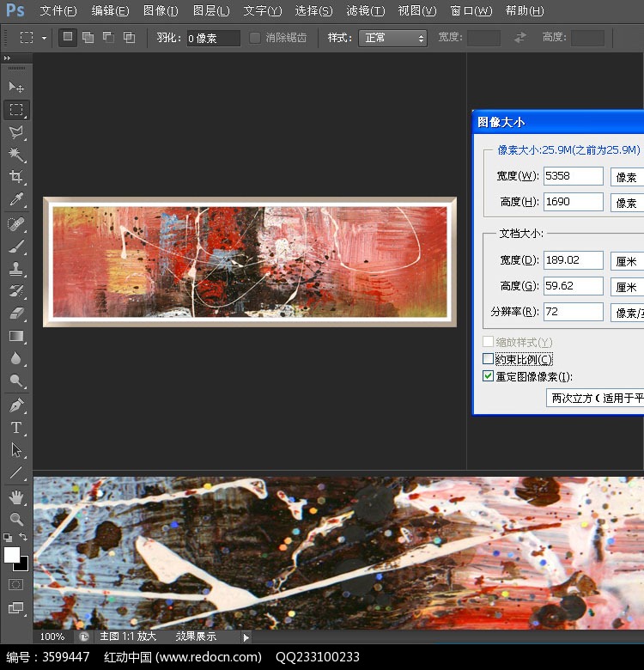Viewport: 644px width, 670px height.
Task: Click the swap width and height button
Action: 519,38
